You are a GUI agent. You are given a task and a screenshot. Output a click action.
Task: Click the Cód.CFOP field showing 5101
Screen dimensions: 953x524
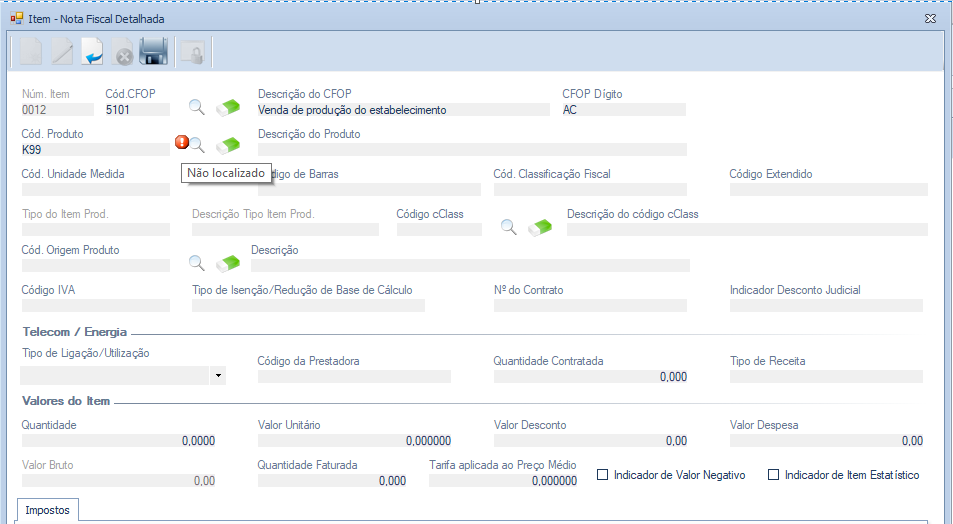[x=137, y=110]
